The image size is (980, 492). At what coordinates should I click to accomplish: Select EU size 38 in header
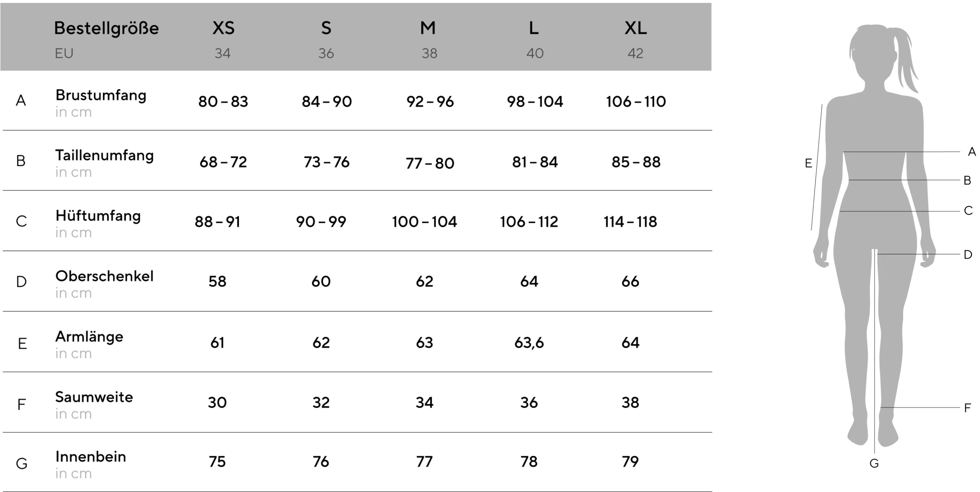(x=429, y=53)
